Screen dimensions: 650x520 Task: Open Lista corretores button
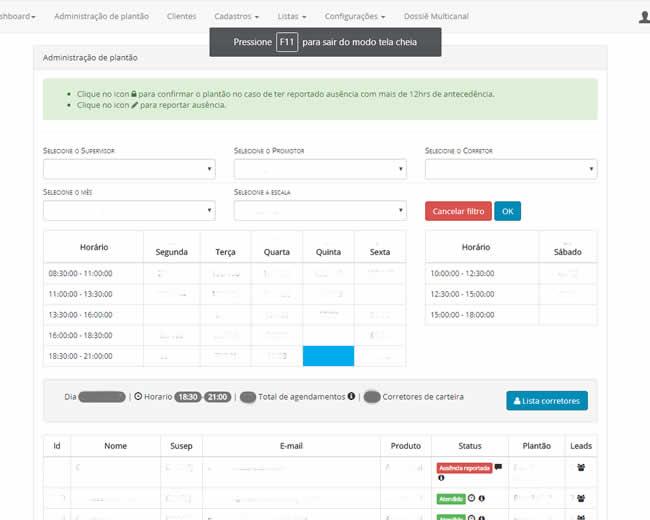547,400
